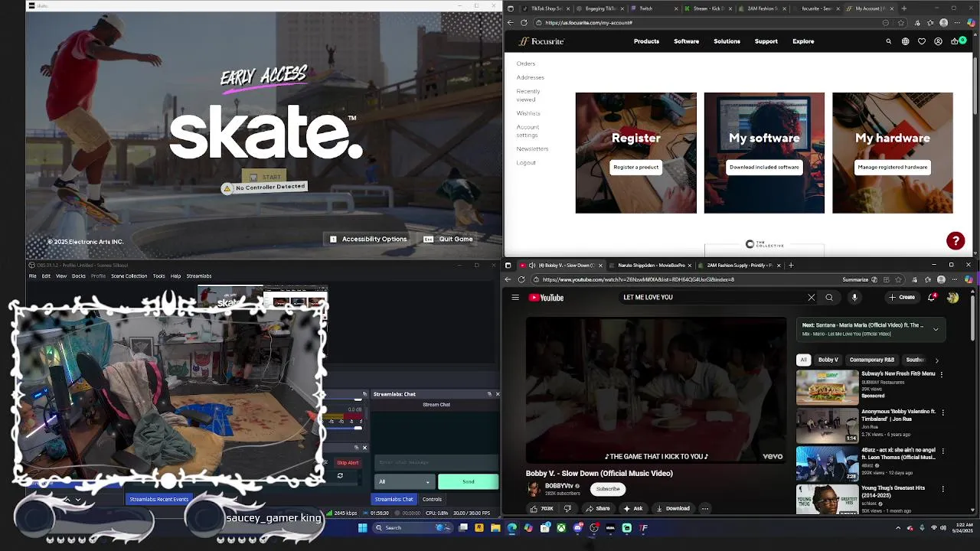Open Software menu on Focusrite
The image size is (980, 551).
686,41
